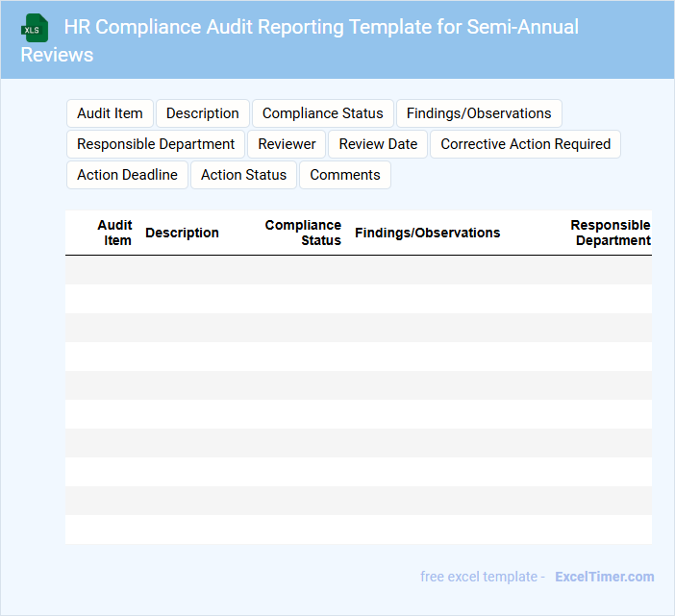675x616 pixels.
Task: Select the Reviewer tag
Action: click(x=287, y=144)
